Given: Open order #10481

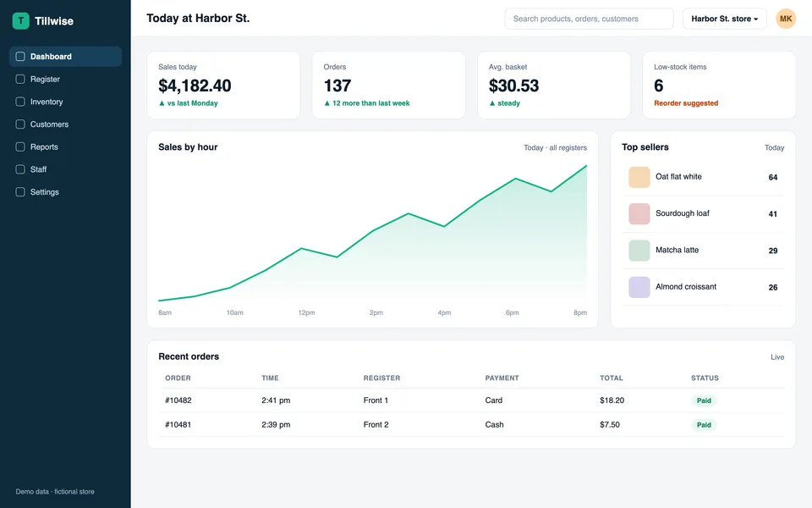Looking at the screenshot, I should tap(178, 424).
